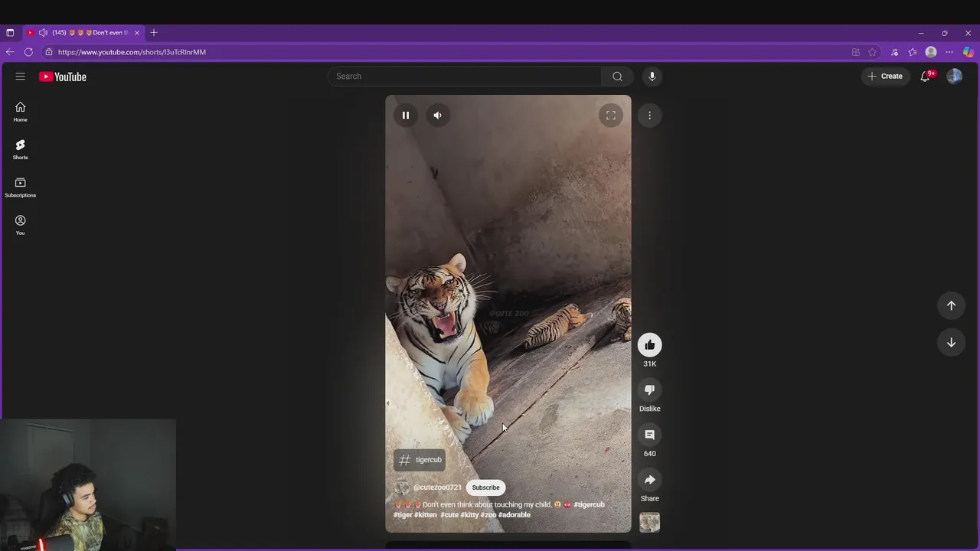Open the YouTube account avatar menu
980x551 pixels.
(x=954, y=77)
